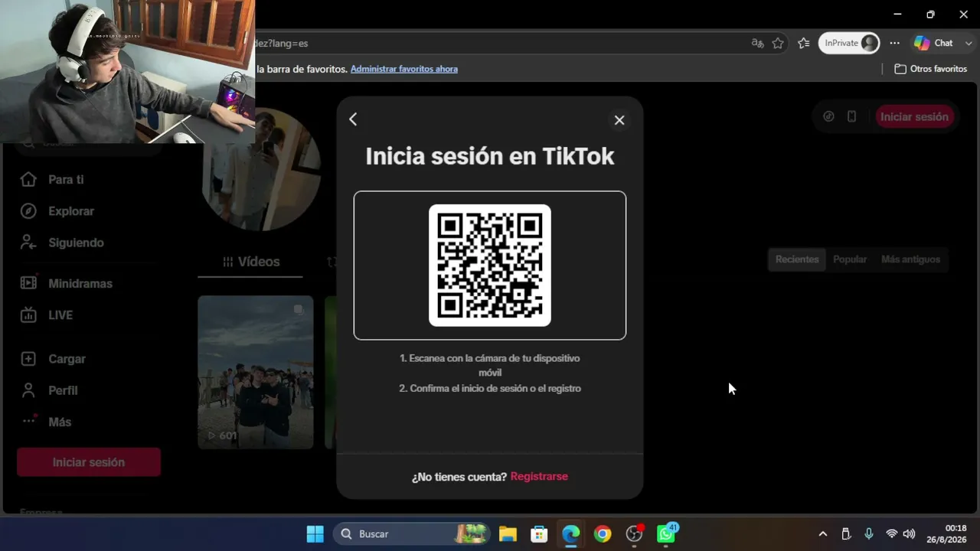Click the phone app icon
This screenshot has width=980, height=551.
pyautogui.click(x=851, y=116)
